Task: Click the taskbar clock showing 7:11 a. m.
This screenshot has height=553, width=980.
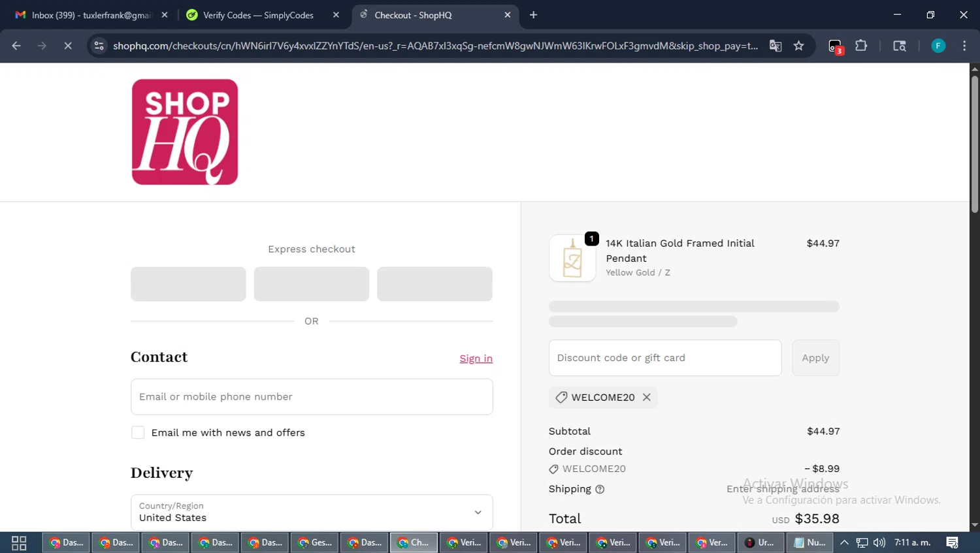Action: point(913,543)
